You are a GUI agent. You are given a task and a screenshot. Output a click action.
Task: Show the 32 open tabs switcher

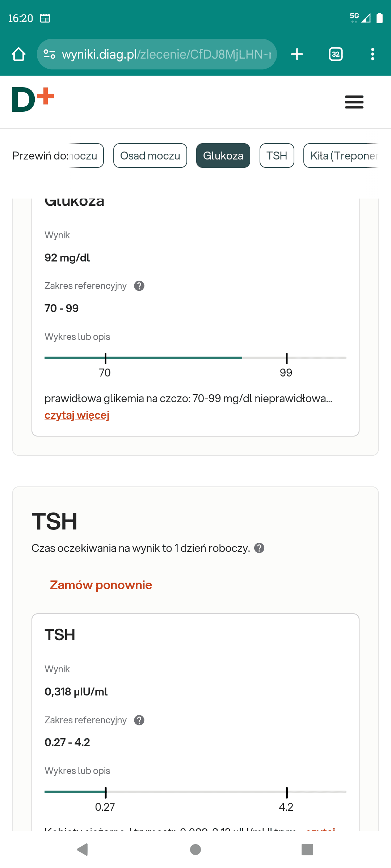click(x=336, y=54)
